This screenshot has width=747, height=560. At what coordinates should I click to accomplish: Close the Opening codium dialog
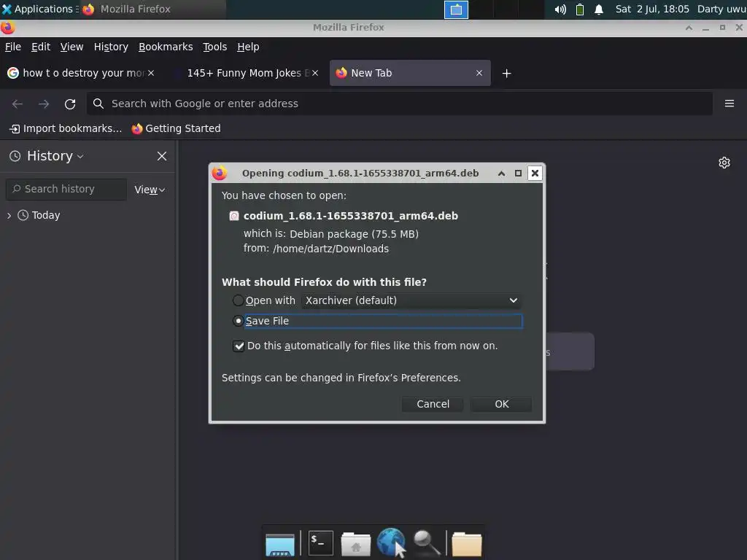[x=535, y=174]
